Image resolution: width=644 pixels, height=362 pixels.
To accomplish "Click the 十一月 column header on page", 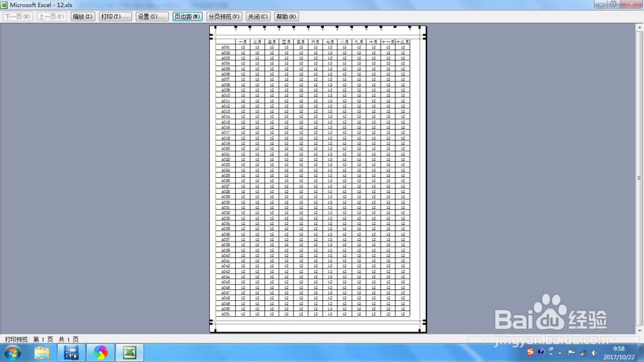I will (388, 41).
